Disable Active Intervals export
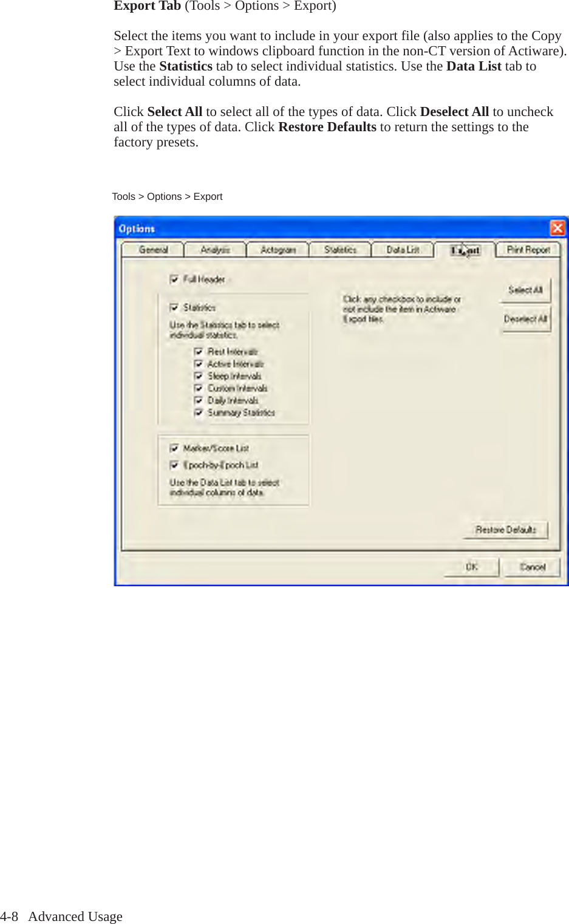Image resolution: width=569 pixels, height=924 pixels. (198, 363)
